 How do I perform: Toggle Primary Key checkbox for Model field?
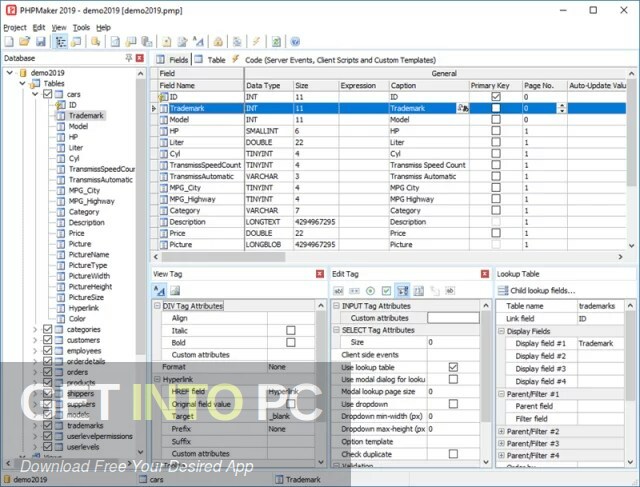click(x=496, y=120)
